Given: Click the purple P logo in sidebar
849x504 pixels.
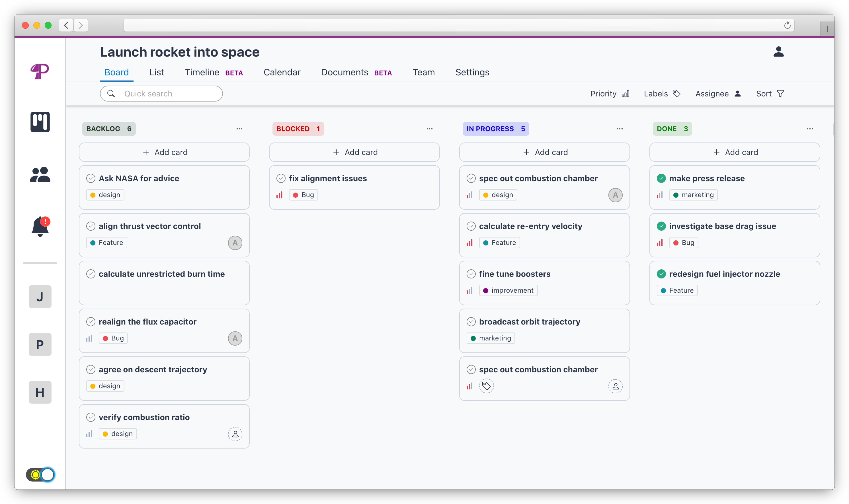Looking at the screenshot, I should [40, 71].
